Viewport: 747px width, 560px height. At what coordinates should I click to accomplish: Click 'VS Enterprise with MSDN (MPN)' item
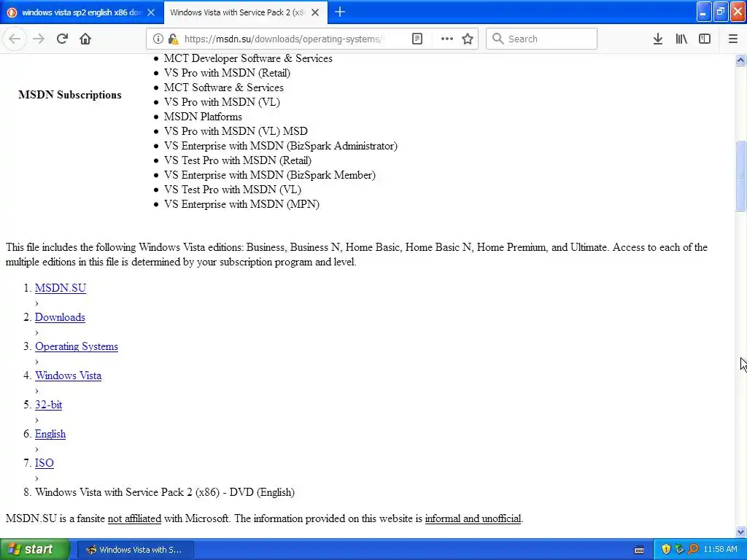coord(241,204)
